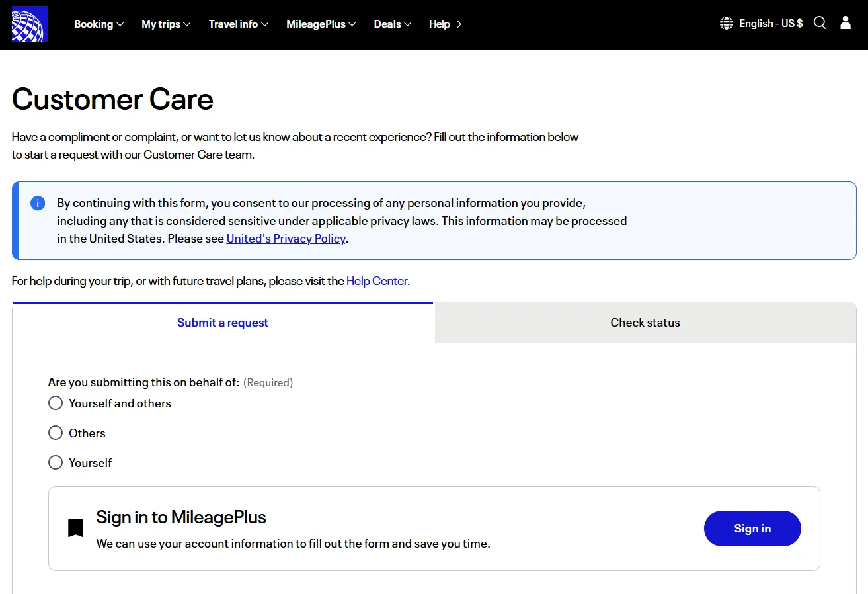The width and height of the screenshot is (868, 594).
Task: Click the blue info circle icon
Action: 38,203
